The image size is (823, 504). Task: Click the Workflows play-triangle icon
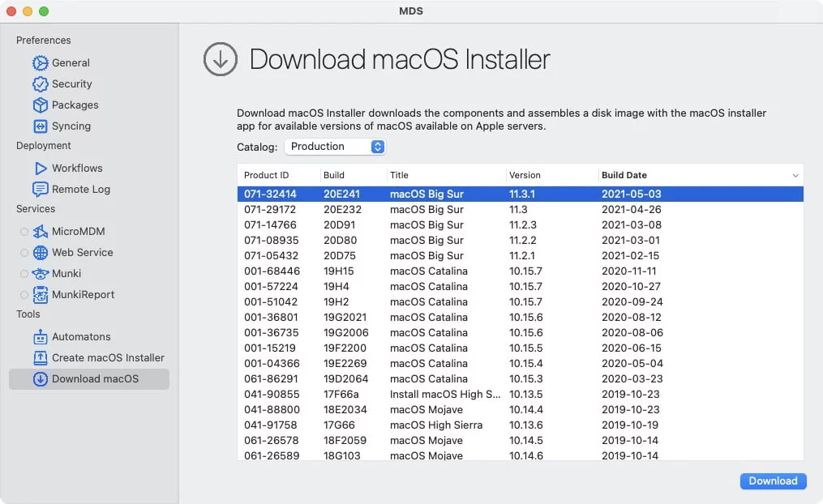click(x=41, y=169)
